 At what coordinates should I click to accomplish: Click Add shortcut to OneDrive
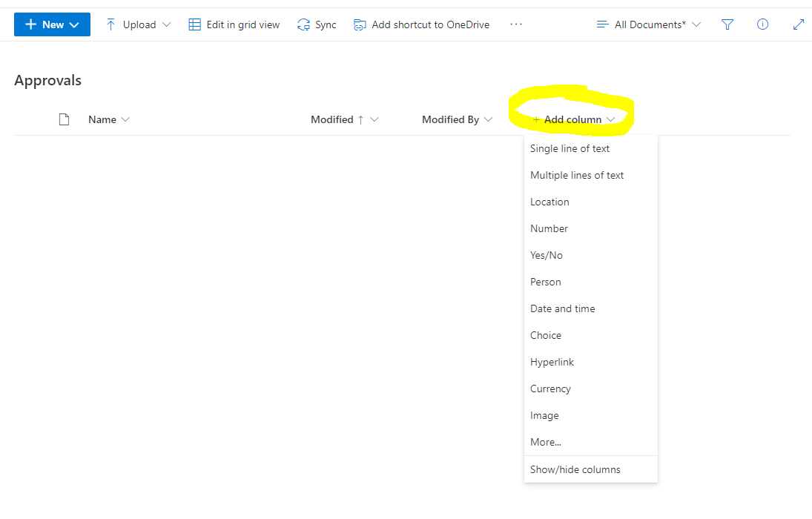point(421,24)
